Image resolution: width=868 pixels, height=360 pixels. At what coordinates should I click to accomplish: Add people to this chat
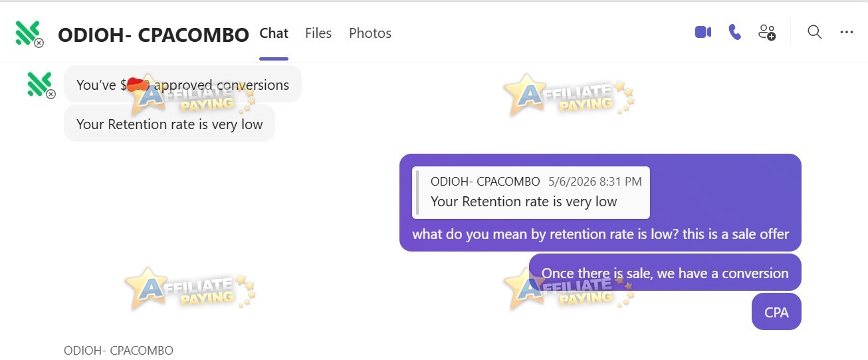767,32
